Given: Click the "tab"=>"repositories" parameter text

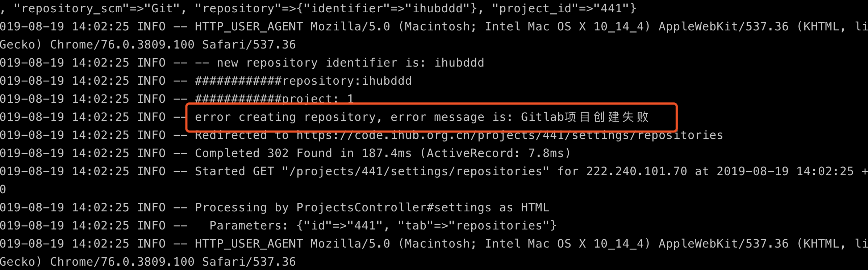Looking at the screenshot, I should 473,226.
